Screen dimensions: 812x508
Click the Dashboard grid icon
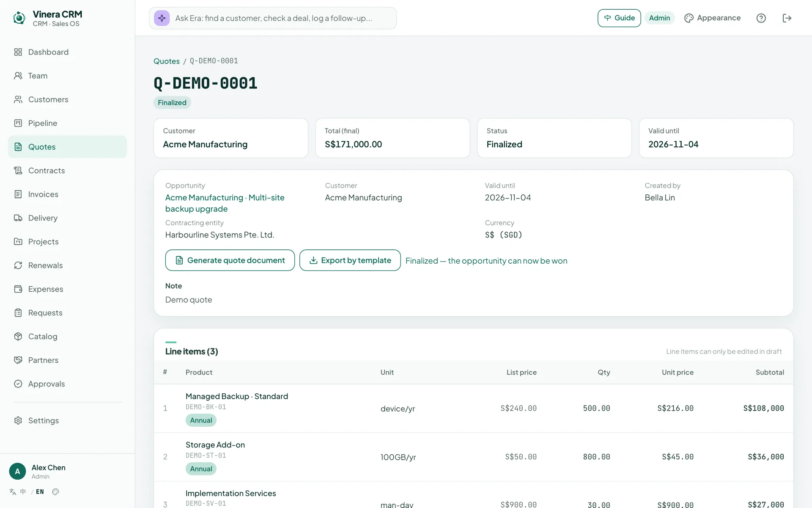(18, 52)
